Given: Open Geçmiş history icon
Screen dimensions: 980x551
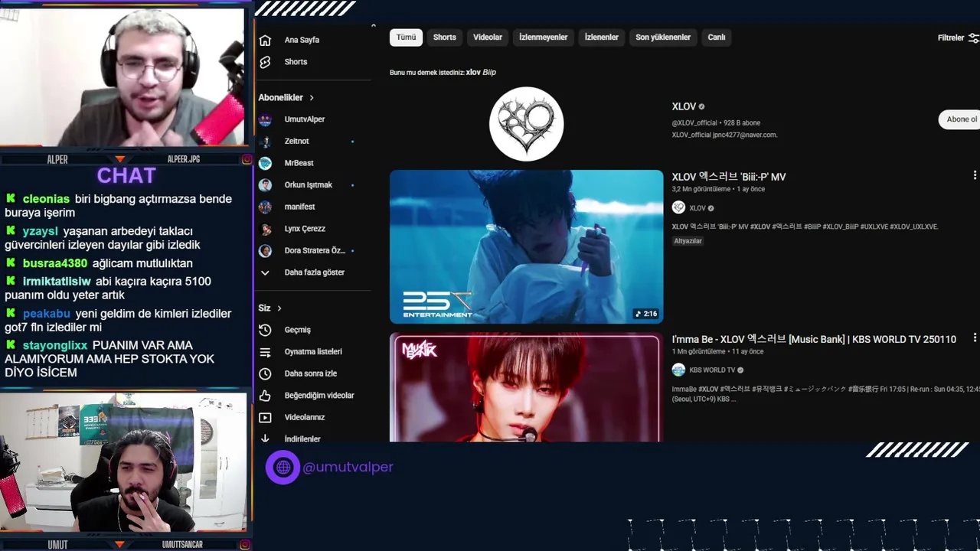Looking at the screenshot, I should pyautogui.click(x=265, y=330).
